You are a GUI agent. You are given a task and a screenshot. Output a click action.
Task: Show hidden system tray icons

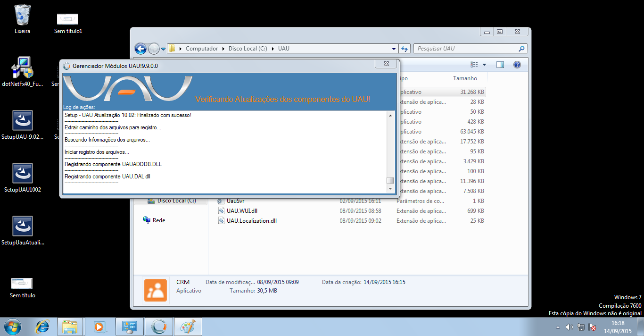click(x=558, y=327)
